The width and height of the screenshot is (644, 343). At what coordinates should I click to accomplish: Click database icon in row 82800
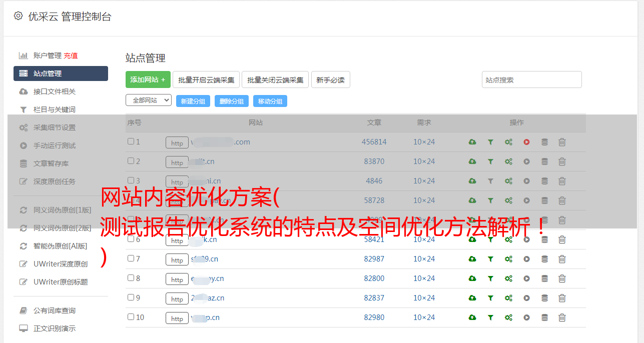coord(544,278)
